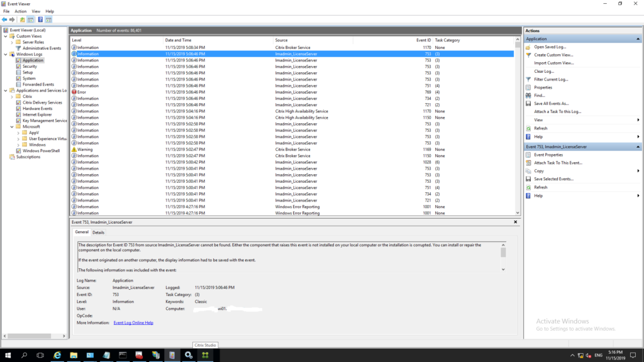Open the Event Log Online Help link

pos(133,322)
